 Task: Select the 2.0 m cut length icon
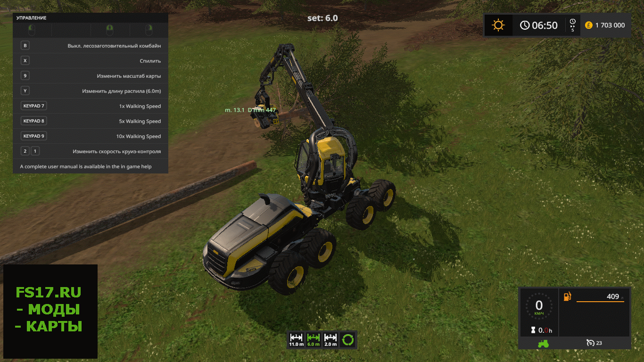331,339
